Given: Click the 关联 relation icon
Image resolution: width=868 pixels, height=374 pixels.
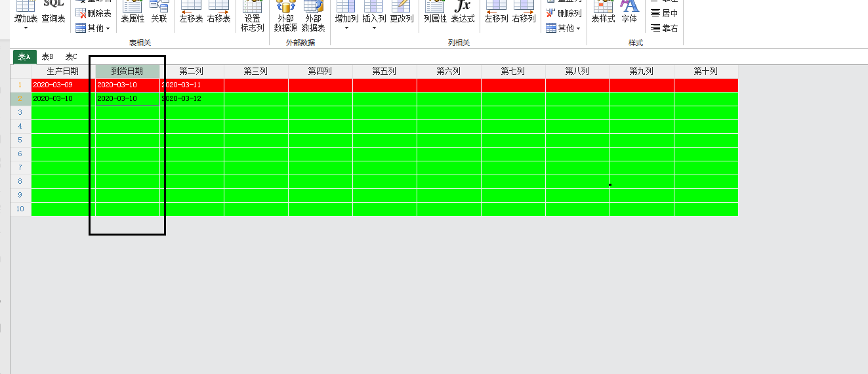Looking at the screenshot, I should pos(159,12).
